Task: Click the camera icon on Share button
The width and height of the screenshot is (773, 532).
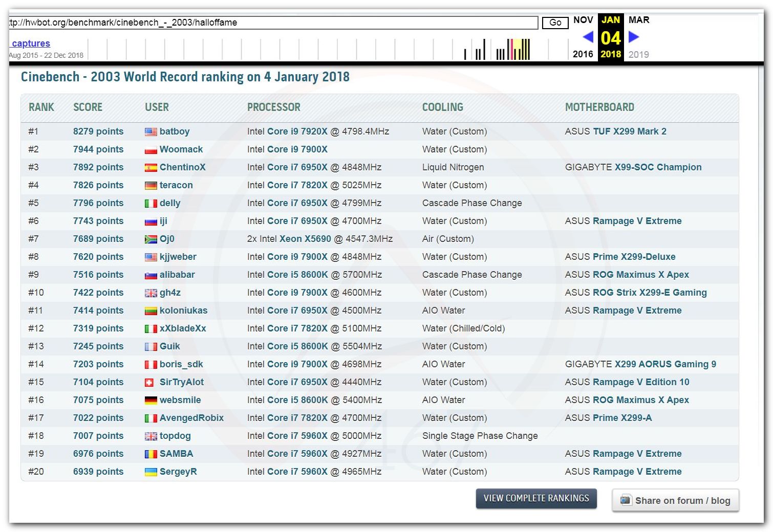Action: click(x=626, y=500)
